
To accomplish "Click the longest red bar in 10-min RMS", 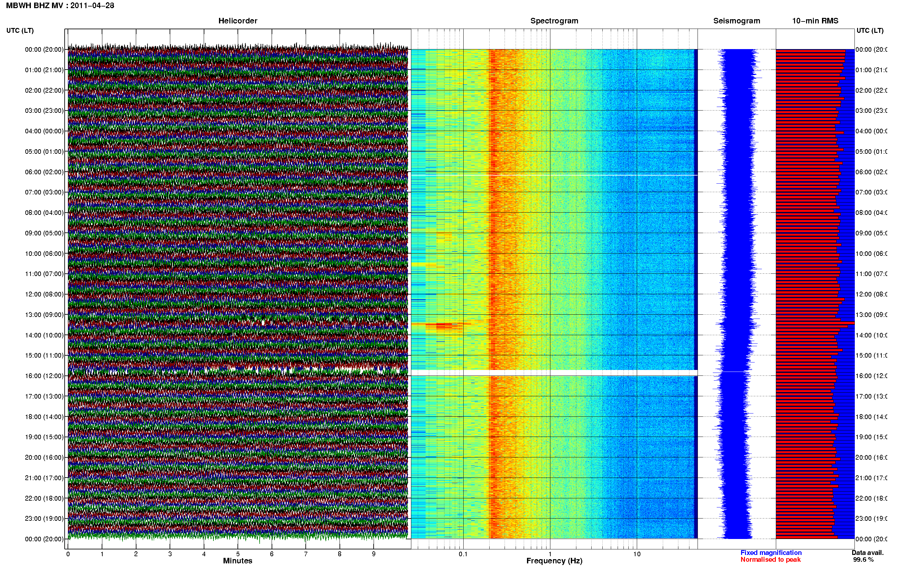I will [815, 323].
